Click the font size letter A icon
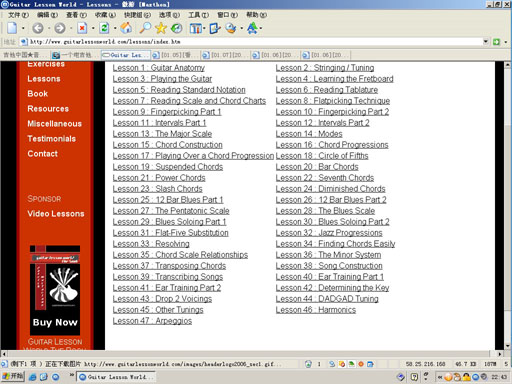This screenshot has width=512, height=384. pyautogui.click(x=252, y=28)
